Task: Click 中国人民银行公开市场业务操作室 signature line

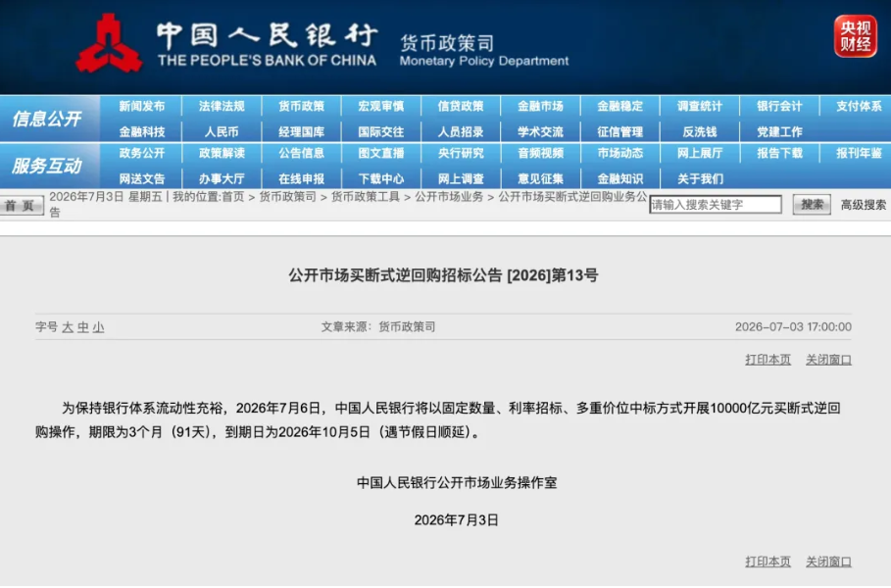Action: point(457,483)
